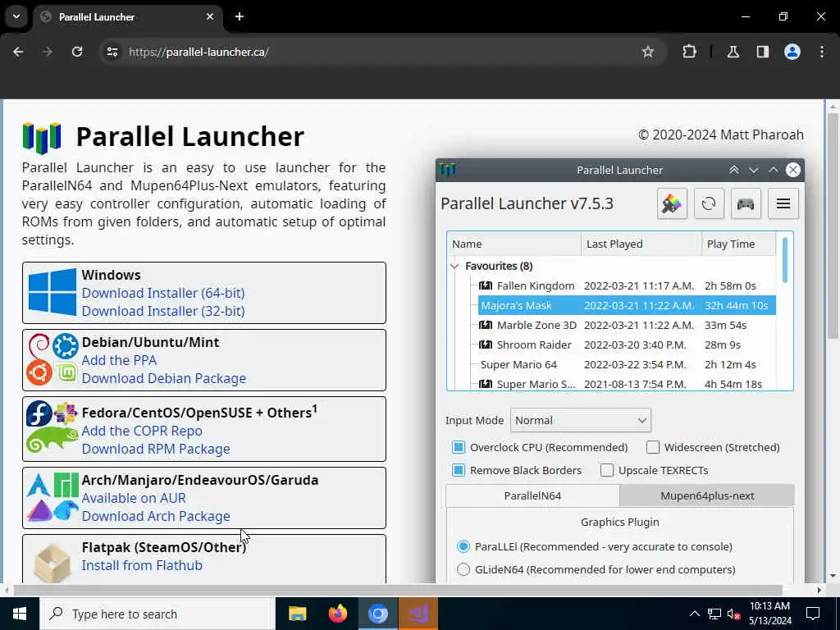Open the Extensions puzzle-piece icon
Image resolution: width=840 pixels, height=630 pixels.
tap(689, 52)
